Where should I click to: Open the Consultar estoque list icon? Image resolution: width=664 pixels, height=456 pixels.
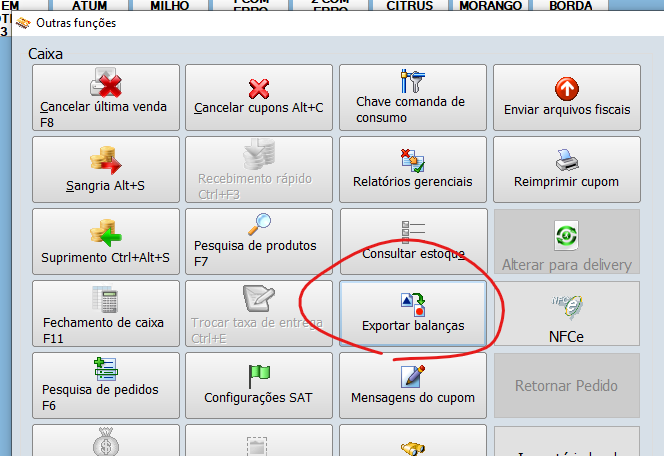click(413, 232)
